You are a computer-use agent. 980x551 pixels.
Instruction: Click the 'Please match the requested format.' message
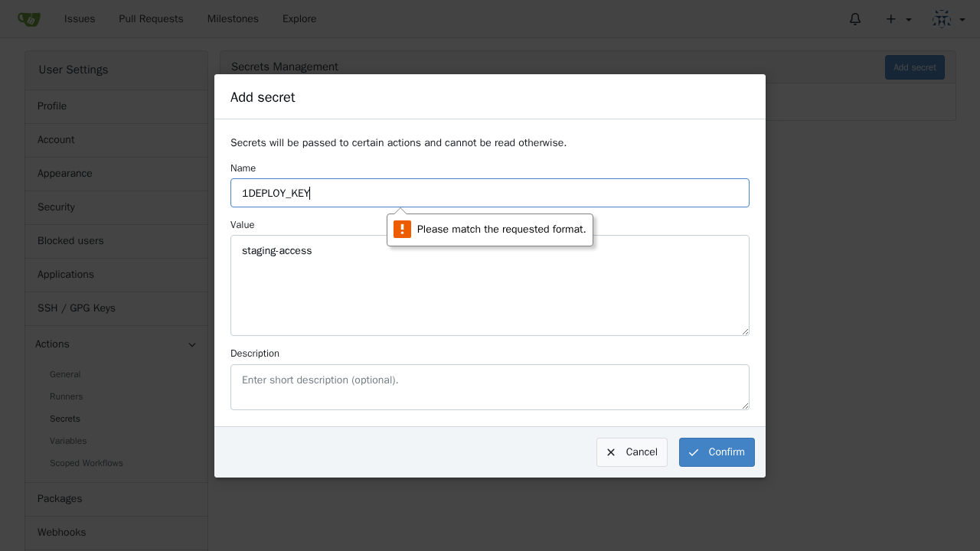tap(501, 230)
